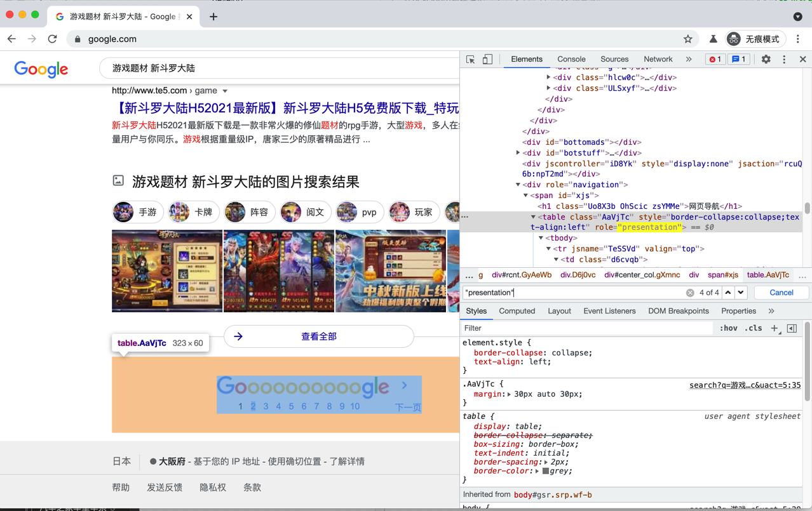This screenshot has width=812, height=511.
Task: Switch to Sources tab
Action: (614, 59)
